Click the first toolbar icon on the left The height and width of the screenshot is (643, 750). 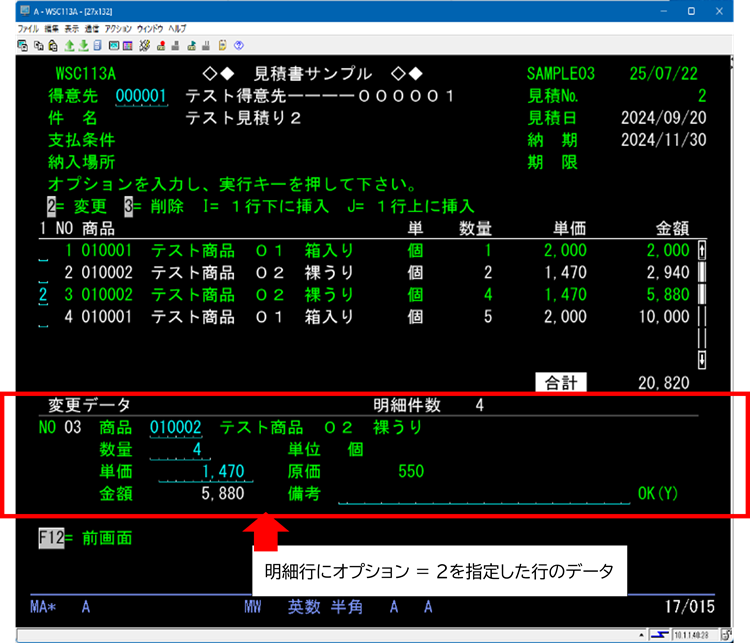pos(24,45)
